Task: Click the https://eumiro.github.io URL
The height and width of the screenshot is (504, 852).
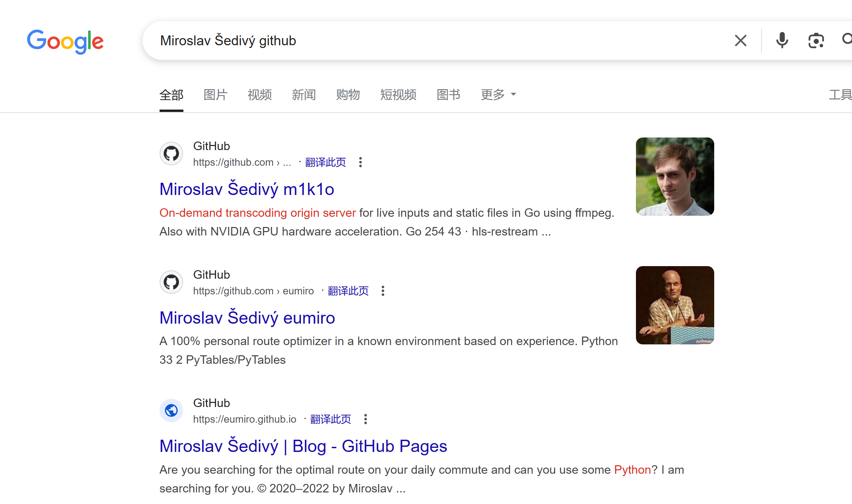Action: [x=245, y=419]
